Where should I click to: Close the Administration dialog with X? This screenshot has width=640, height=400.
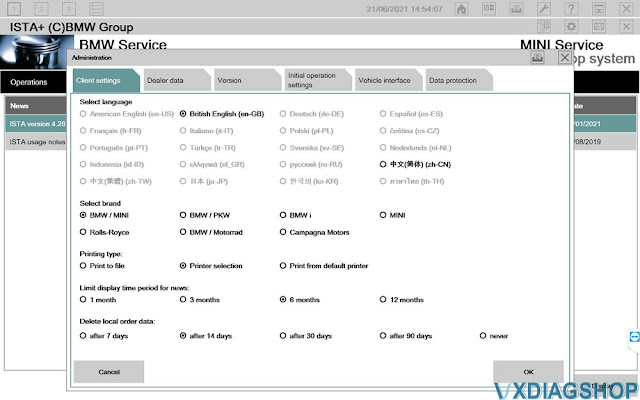[x=565, y=58]
